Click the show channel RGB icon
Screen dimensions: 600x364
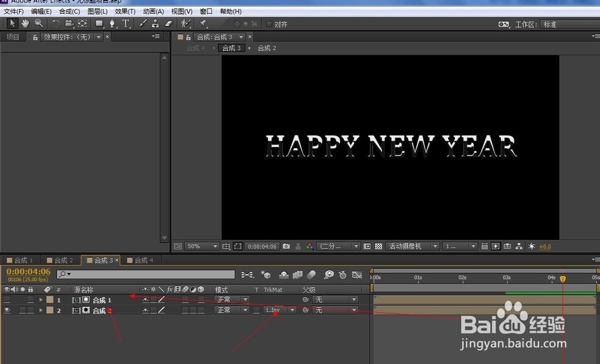click(x=310, y=246)
